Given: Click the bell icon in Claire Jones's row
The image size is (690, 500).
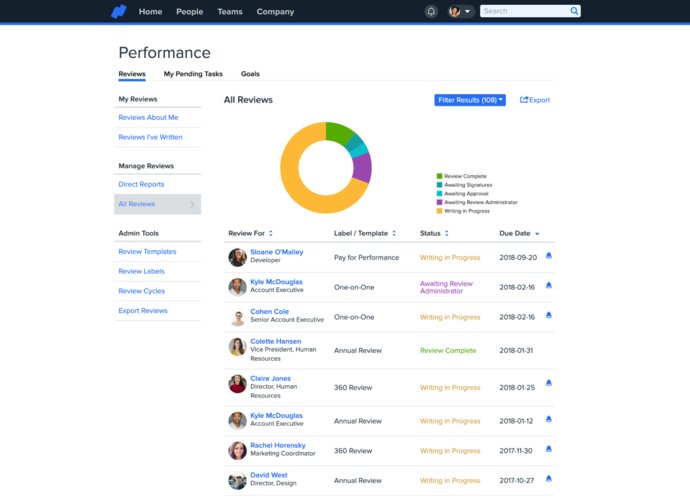Looking at the screenshot, I should point(548,383).
